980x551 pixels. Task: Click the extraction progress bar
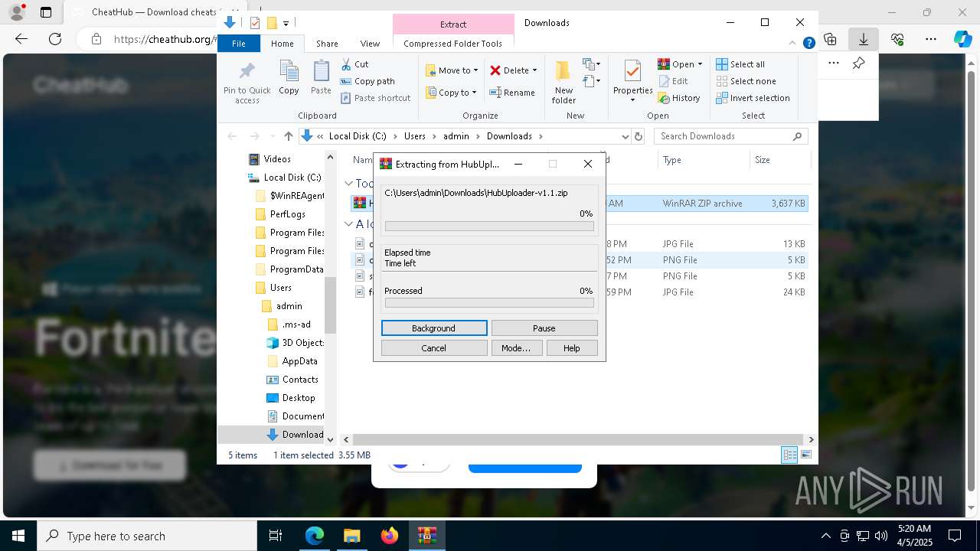point(489,226)
